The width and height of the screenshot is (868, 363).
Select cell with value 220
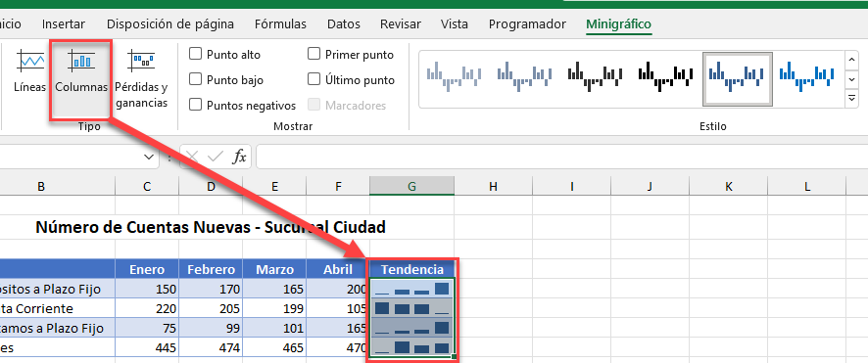[x=147, y=308]
